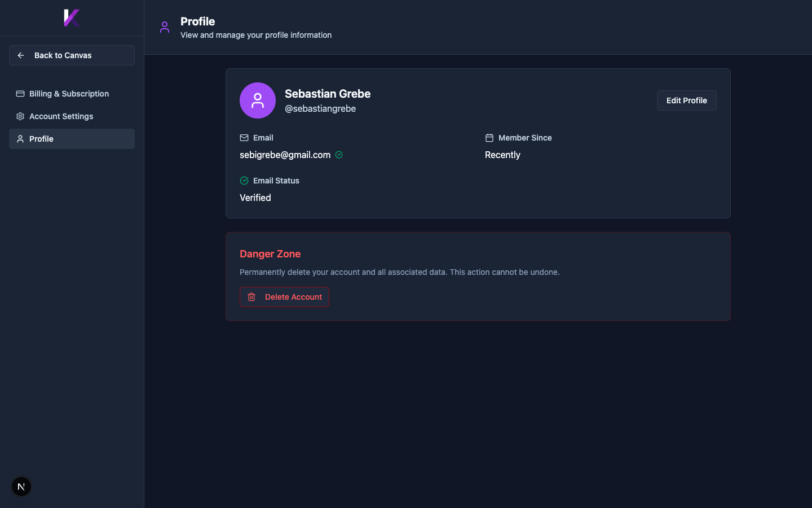The image size is (812, 508).
Task: Click the Edit Profile button
Action: 686,100
